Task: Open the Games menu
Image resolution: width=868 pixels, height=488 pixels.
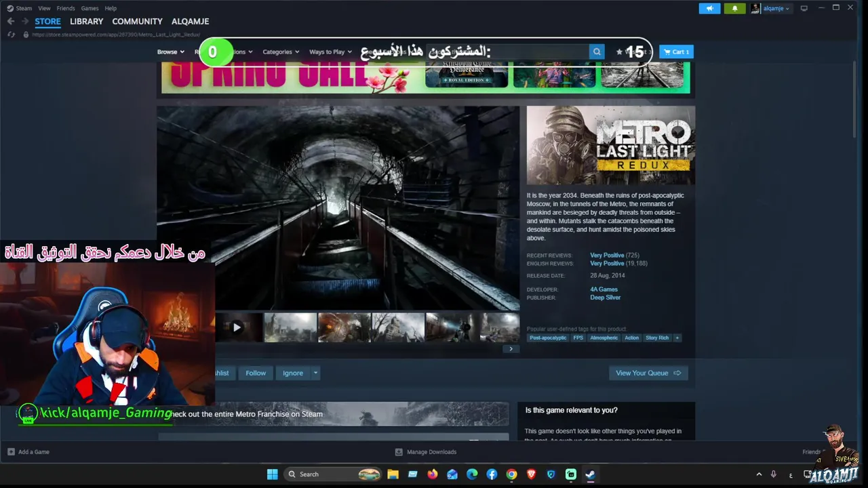Action: tap(90, 8)
